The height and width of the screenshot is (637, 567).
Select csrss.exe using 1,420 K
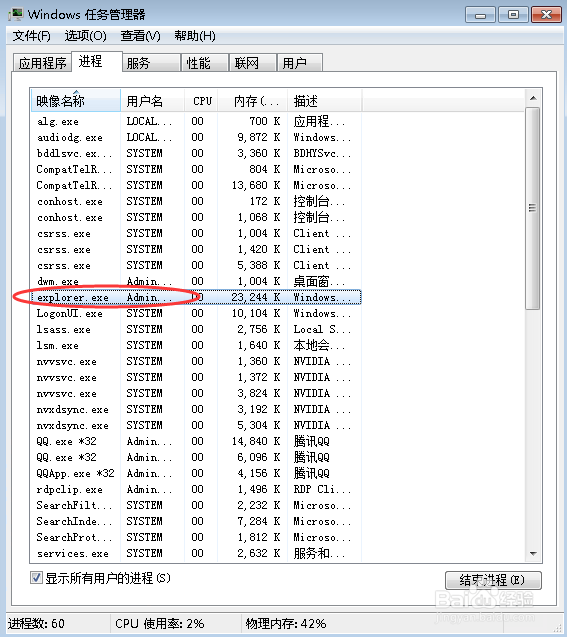(196, 249)
